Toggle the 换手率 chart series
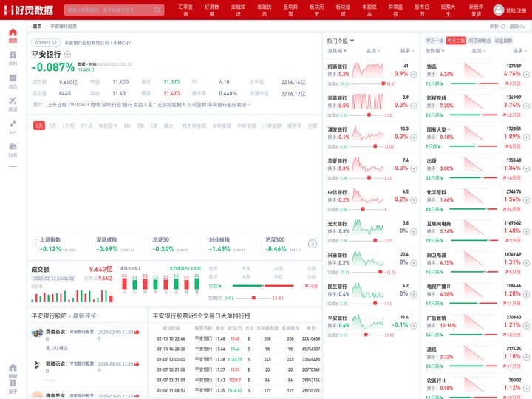532x399 pixels. (x=295, y=126)
